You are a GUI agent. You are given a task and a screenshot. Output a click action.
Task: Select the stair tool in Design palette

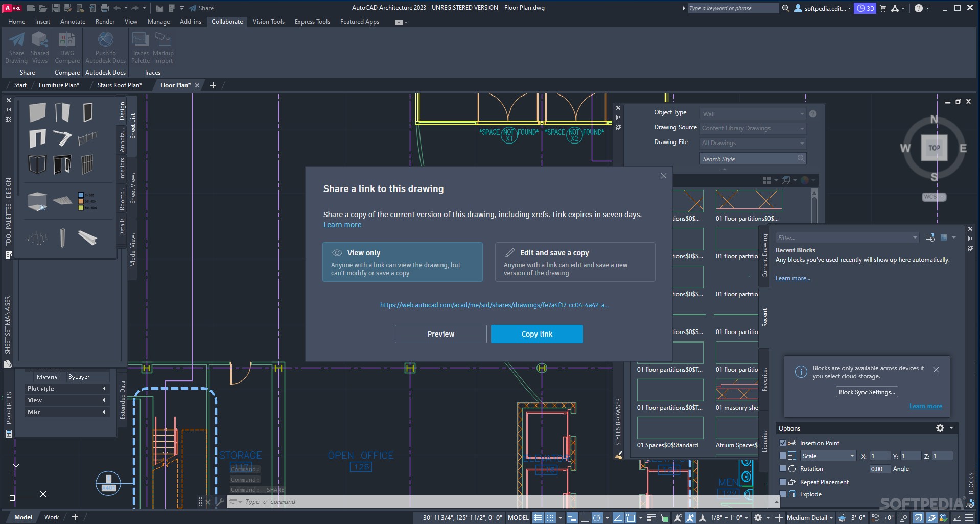click(x=62, y=138)
